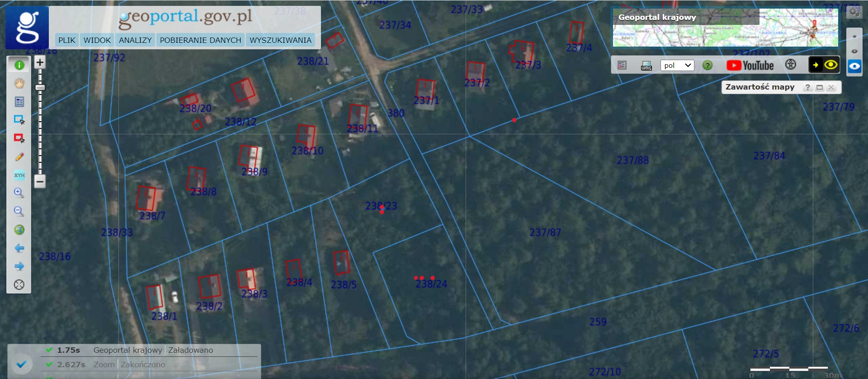The height and width of the screenshot is (379, 868).
Task: Toggle the blue eye visibility button
Action: coord(854,66)
